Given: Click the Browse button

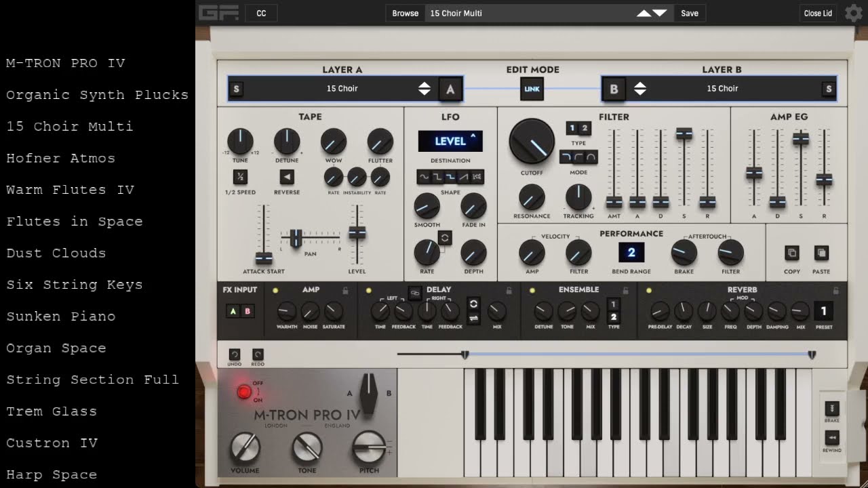Looking at the screenshot, I should [406, 14].
